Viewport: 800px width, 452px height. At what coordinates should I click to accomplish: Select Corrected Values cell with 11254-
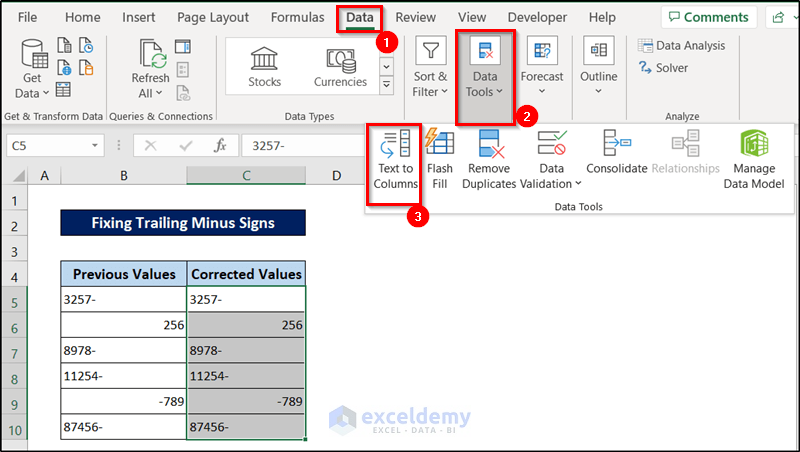pyautogui.click(x=246, y=376)
